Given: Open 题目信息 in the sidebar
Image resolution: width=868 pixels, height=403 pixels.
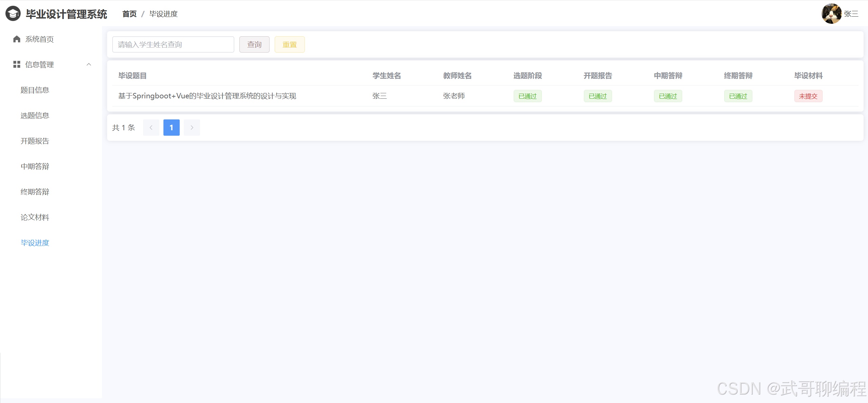Looking at the screenshot, I should point(35,90).
